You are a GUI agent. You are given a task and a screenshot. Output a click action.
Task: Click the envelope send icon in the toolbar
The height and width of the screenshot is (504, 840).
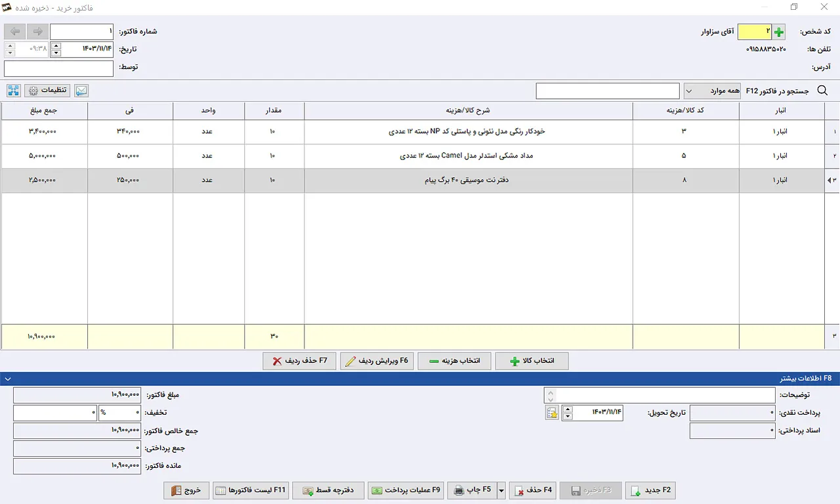81,91
